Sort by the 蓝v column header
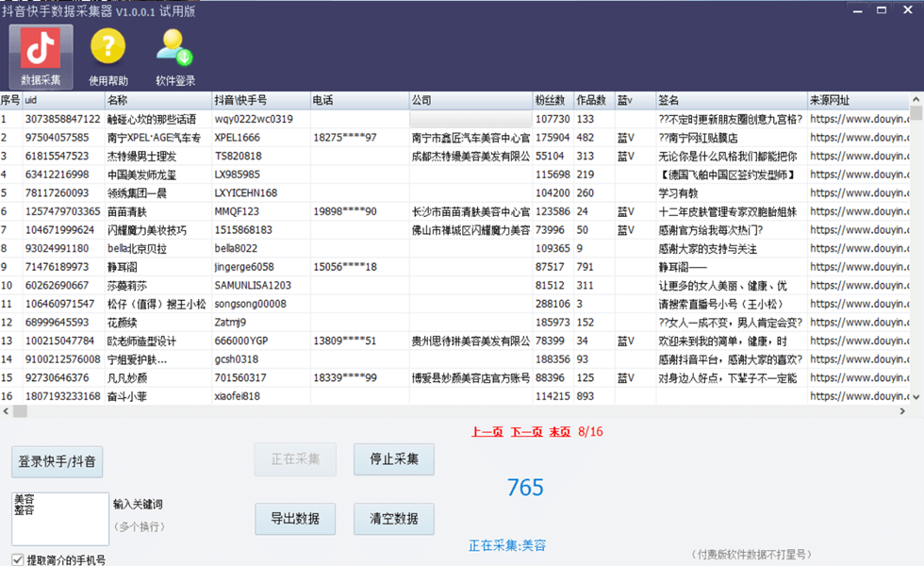Viewport: 924px width, 566px height. pyautogui.click(x=635, y=100)
